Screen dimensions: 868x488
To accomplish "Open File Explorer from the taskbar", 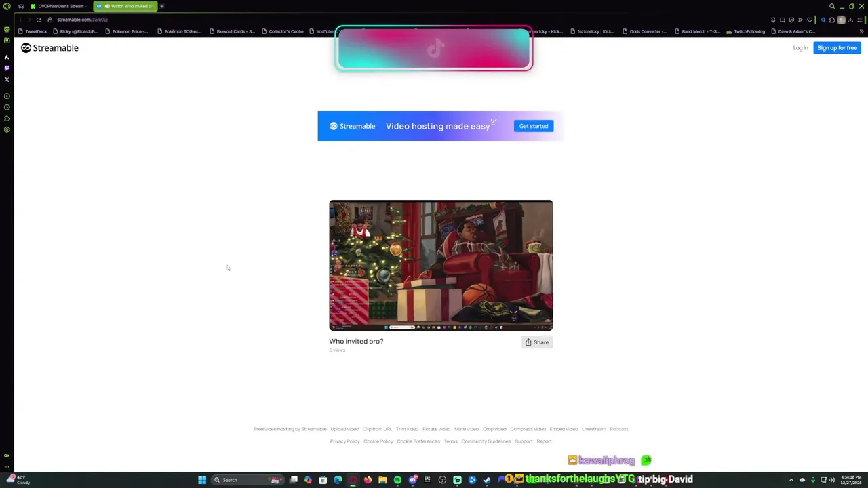I will point(382,480).
